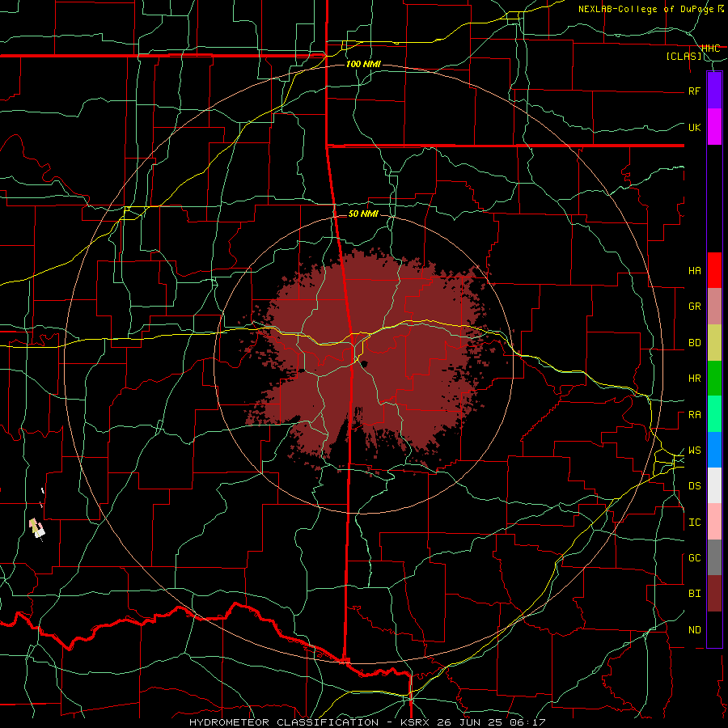This screenshot has width=728, height=728.
Task: Click the small pink echo at left edge
Action: [x=37, y=528]
